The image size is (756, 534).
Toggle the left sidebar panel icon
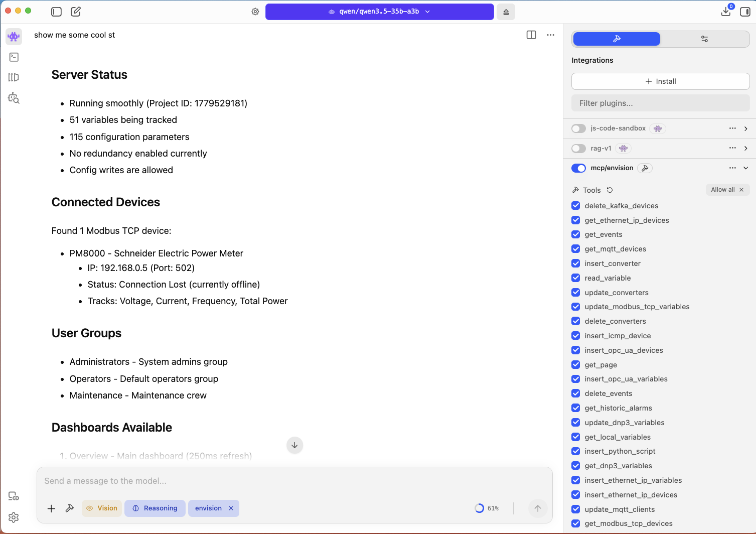tap(56, 12)
